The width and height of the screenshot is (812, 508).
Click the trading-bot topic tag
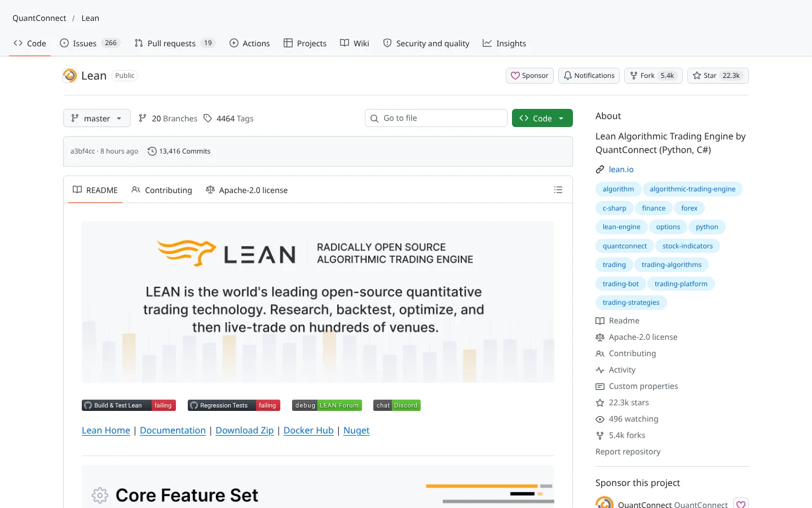621,284
